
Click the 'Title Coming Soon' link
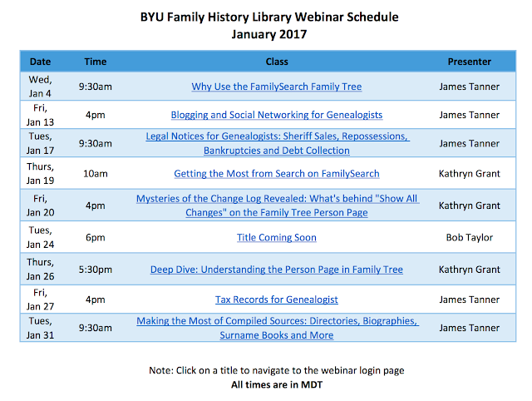276,238
